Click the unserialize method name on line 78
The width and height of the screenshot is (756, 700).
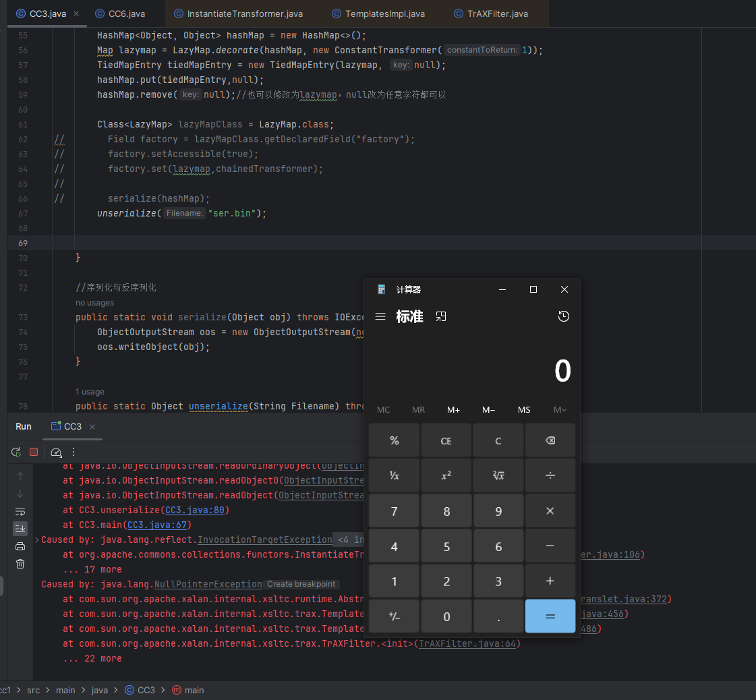pyautogui.click(x=219, y=407)
